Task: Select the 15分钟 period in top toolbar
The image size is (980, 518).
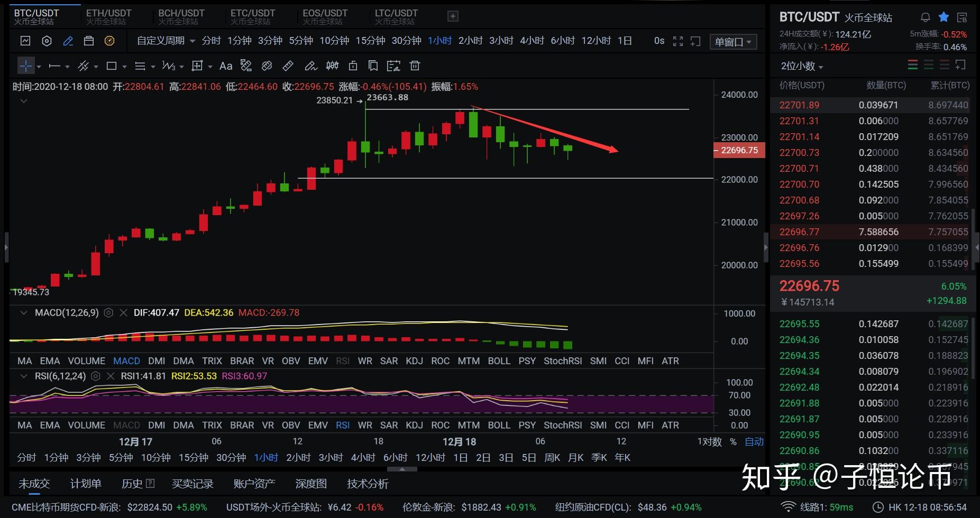Action: pyautogui.click(x=370, y=41)
